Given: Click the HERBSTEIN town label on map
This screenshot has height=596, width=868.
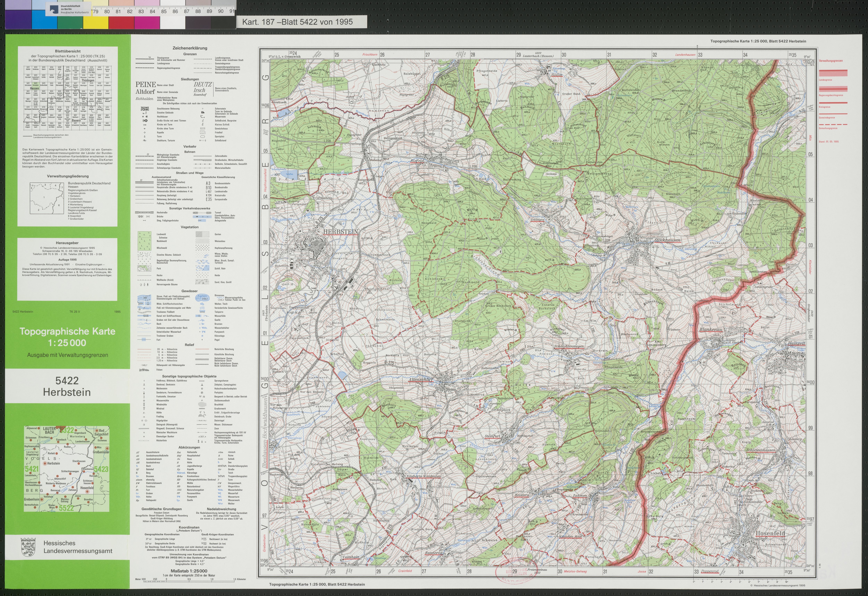Looking at the screenshot, I should tap(340, 232).
